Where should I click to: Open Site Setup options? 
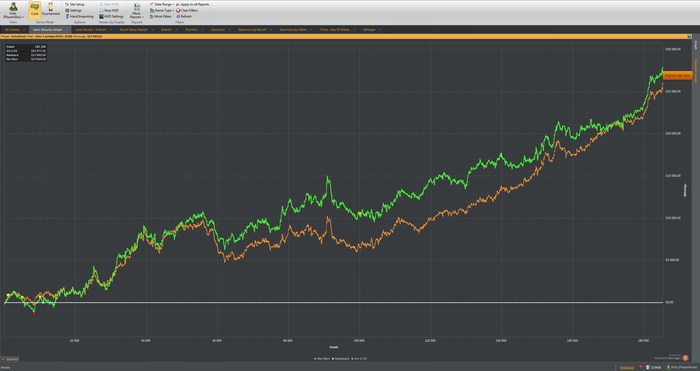[x=75, y=4]
